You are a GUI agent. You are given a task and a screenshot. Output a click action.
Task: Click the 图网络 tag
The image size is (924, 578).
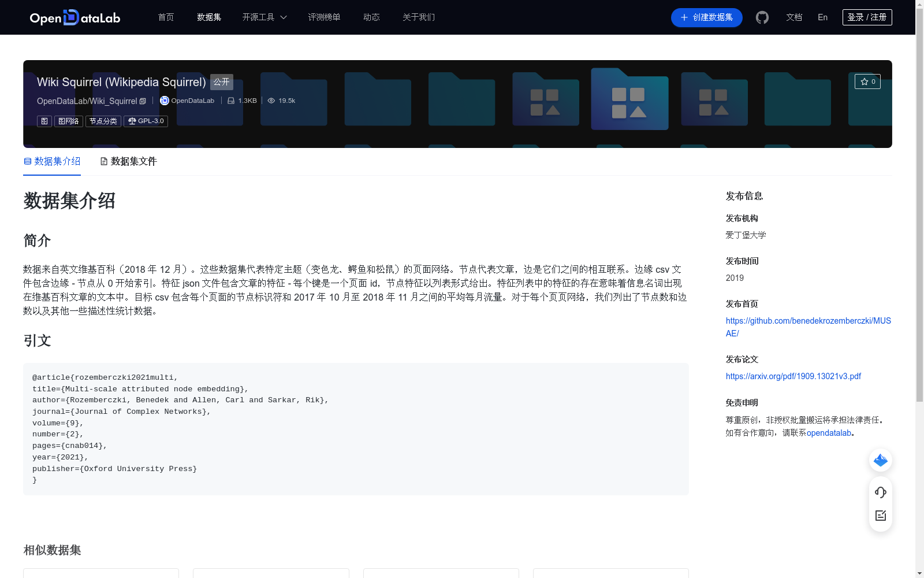(69, 121)
